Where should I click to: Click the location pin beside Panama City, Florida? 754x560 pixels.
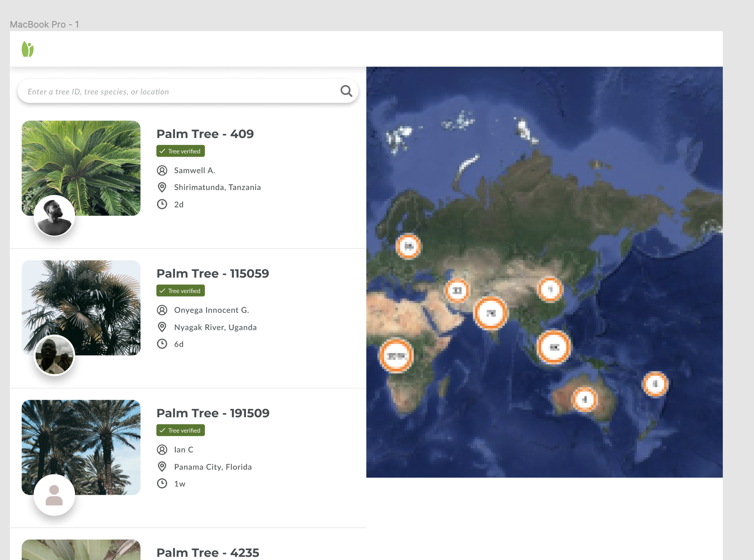click(x=162, y=467)
